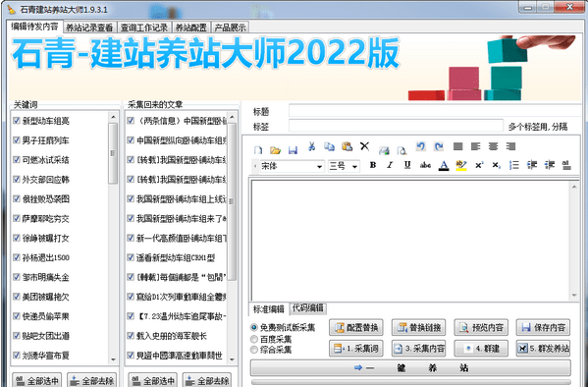Pick the yellow highlight color tool
588x387 pixels.
click(x=460, y=166)
